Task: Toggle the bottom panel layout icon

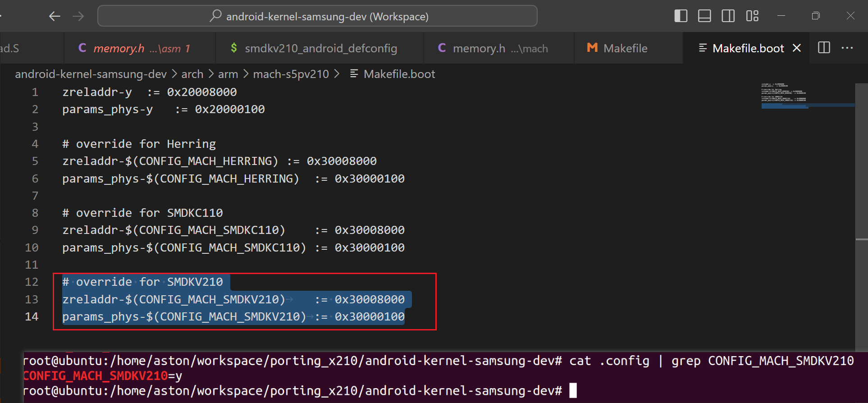Action: [x=704, y=16]
